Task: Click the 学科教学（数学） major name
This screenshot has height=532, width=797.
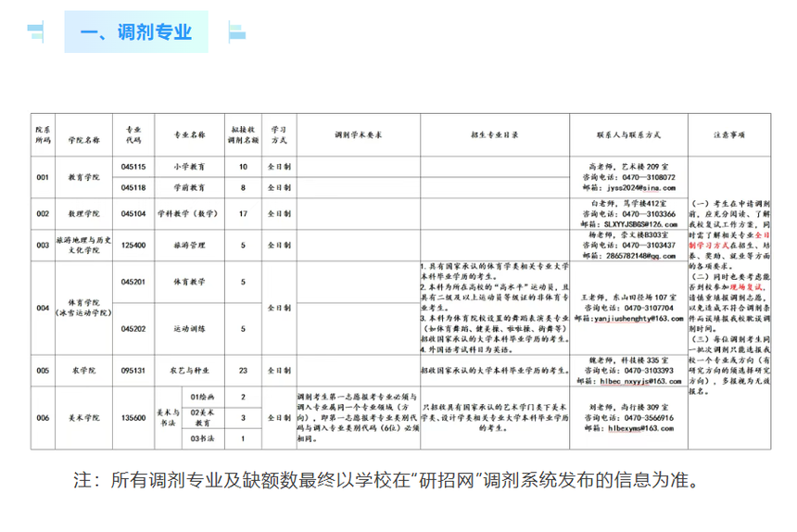Action: [189, 214]
